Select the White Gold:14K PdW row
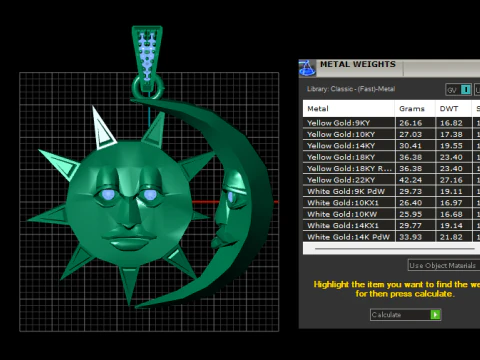This screenshot has width=480, height=360. pyautogui.click(x=391, y=237)
